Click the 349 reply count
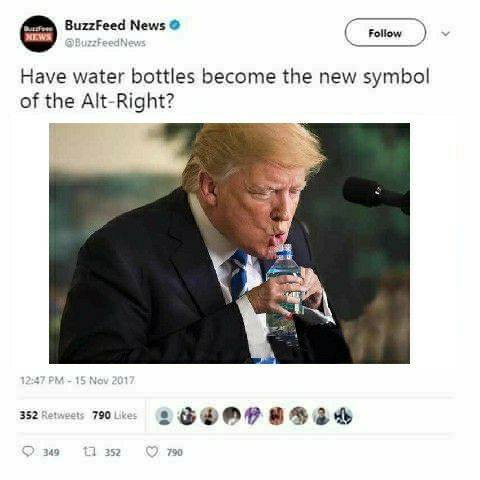The height and width of the screenshot is (480, 480). point(51,452)
